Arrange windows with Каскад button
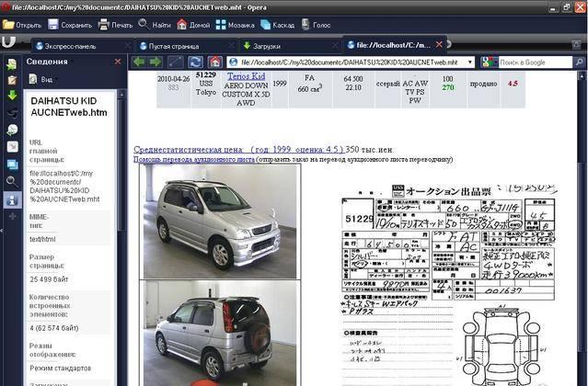The image size is (588, 386). [277, 25]
